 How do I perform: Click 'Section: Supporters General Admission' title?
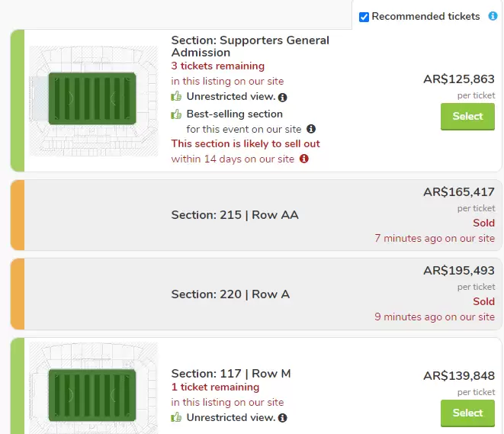coord(250,46)
